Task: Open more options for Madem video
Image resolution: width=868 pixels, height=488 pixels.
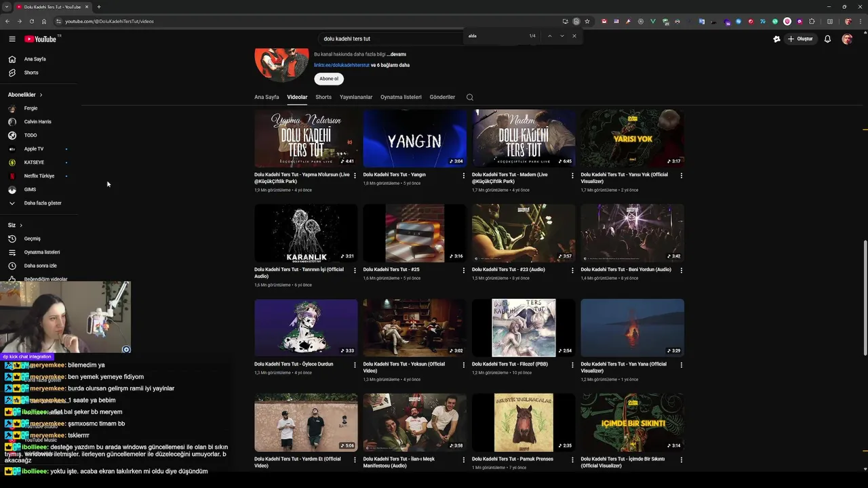Action: (572, 176)
